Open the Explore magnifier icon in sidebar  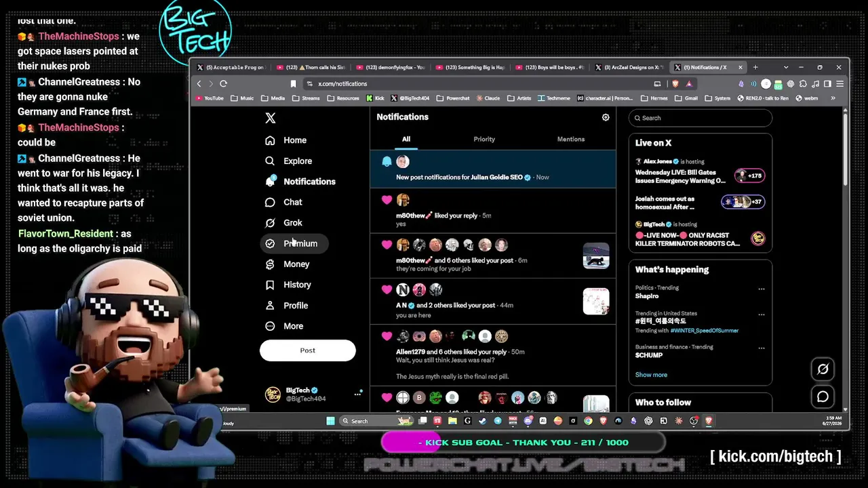point(270,161)
